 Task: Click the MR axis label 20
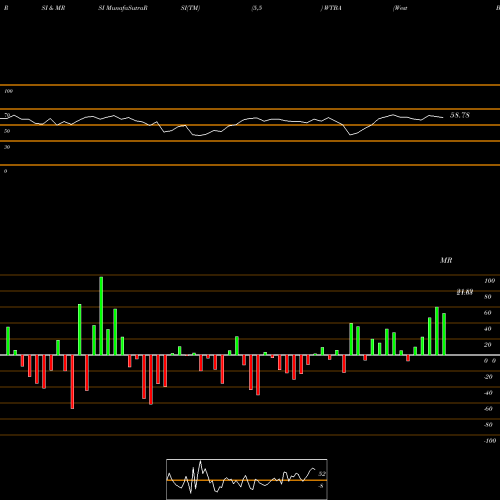pos(488,345)
